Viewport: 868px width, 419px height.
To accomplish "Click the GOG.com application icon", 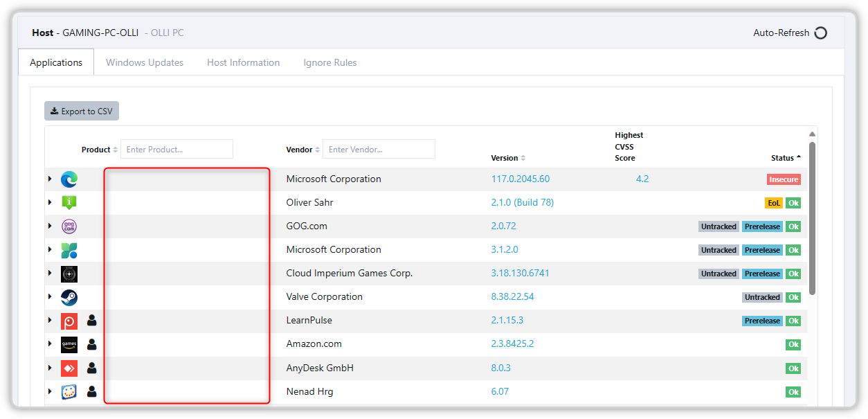I will pos(69,226).
